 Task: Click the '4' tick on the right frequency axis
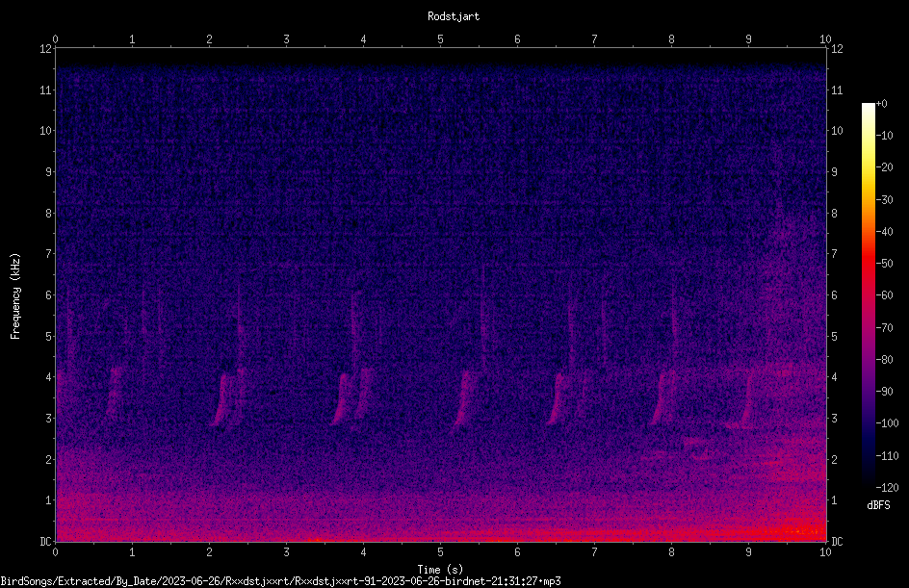tap(834, 377)
